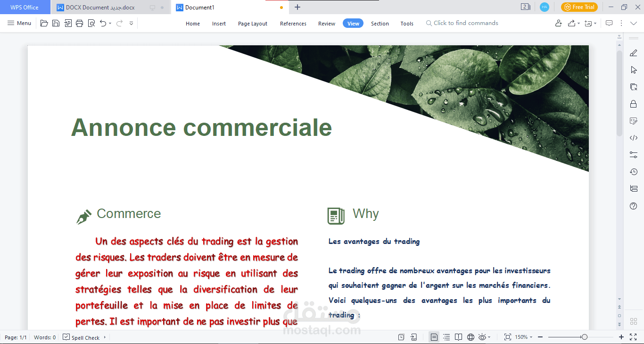Click the Page: 1/1 status indicator
The height and width of the screenshot is (344, 644).
coord(16,337)
